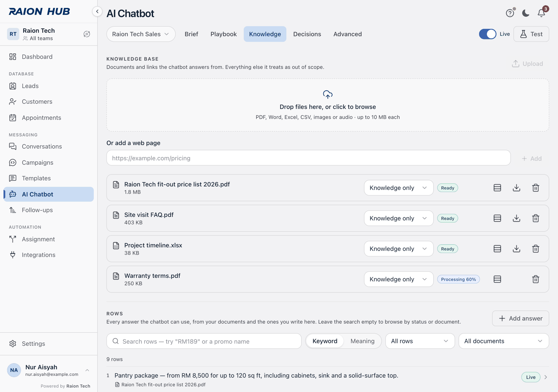Switch to the Advanced tab
Image resolution: width=558 pixels, height=392 pixels.
coord(347,34)
